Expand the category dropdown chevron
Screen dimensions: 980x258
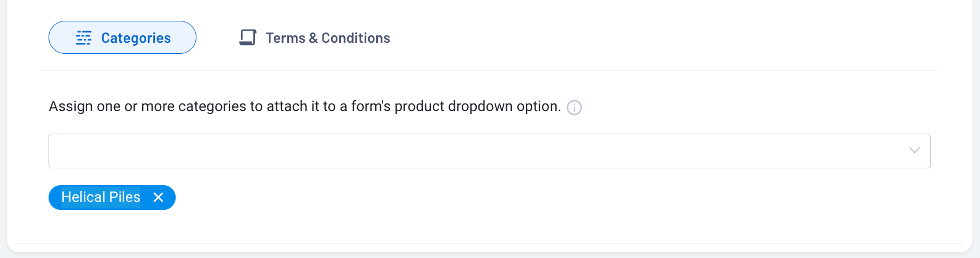click(x=914, y=150)
